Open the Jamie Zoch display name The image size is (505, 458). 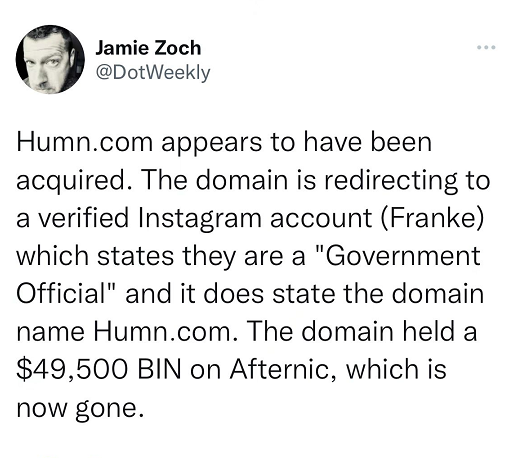[x=148, y=48]
